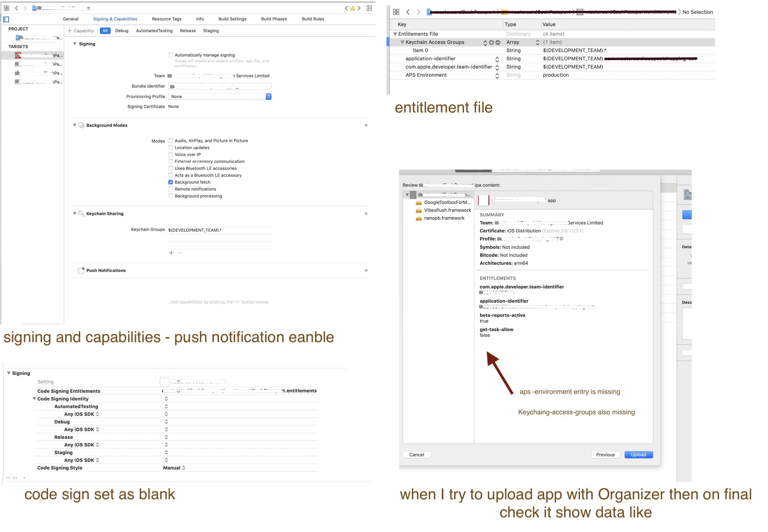This screenshot has width=768, height=532.
Task: Click plus icon on Keychain Access Groups row
Action: coord(491,42)
